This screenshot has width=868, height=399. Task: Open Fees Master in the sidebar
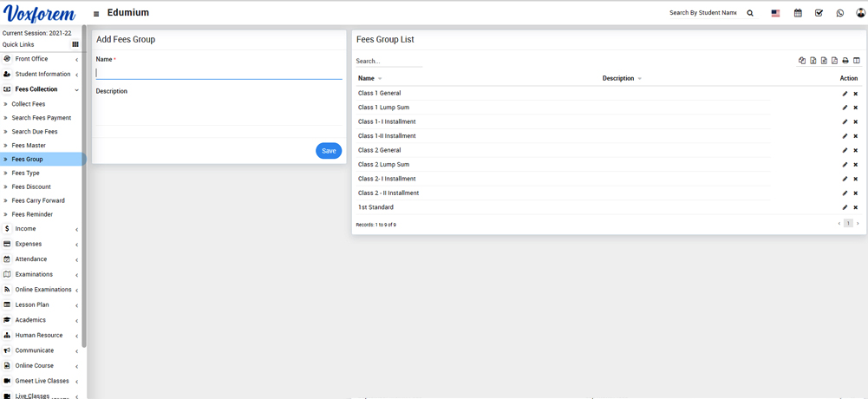[29, 146]
